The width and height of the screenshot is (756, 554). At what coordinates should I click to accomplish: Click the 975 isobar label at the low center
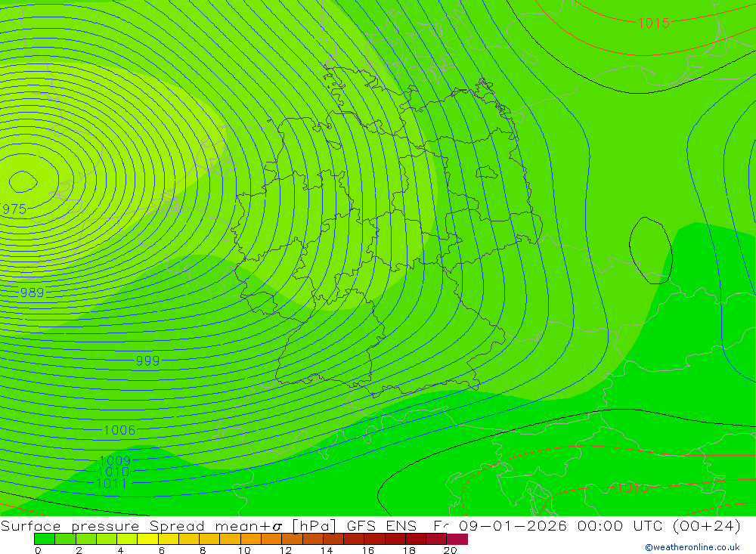point(14,209)
